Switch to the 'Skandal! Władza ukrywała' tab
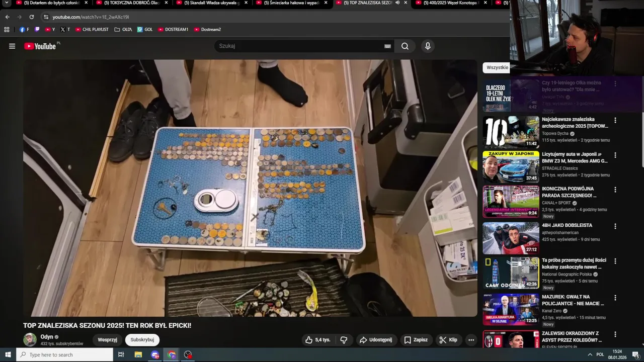The height and width of the screenshot is (362, 644). (x=210, y=3)
